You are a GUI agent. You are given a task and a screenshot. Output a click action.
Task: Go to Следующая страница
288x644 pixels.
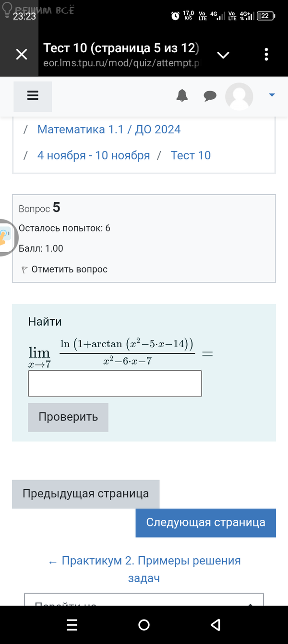(x=205, y=523)
